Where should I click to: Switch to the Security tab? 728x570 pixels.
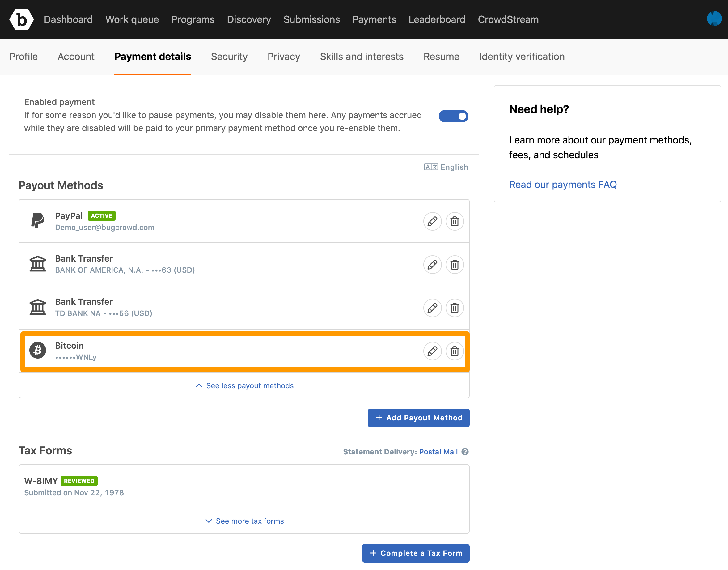click(x=229, y=56)
